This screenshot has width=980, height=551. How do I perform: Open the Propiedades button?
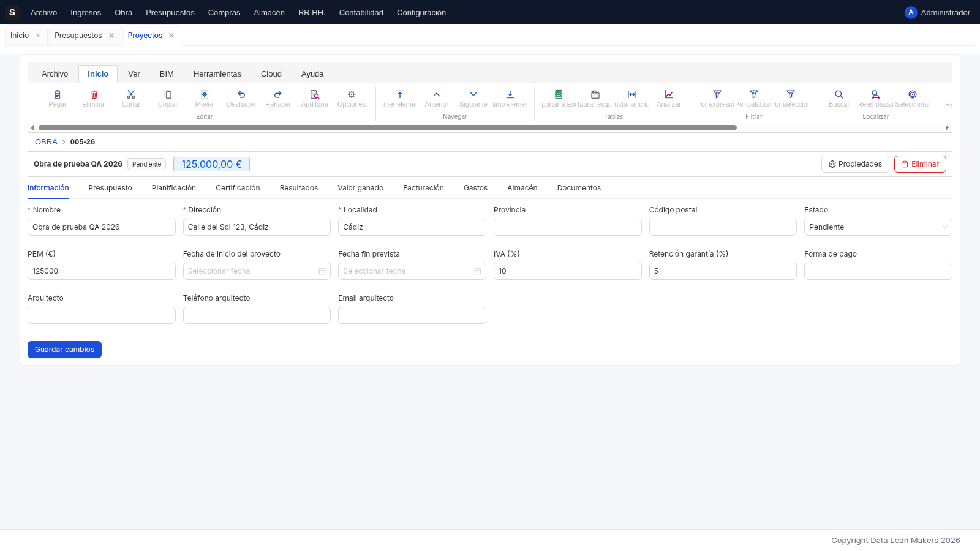[855, 164]
